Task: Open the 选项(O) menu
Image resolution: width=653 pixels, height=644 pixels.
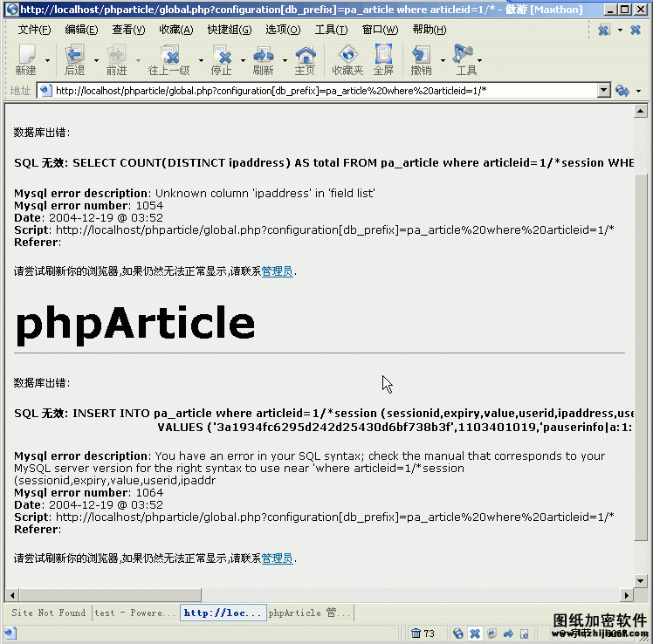Action: 283,30
